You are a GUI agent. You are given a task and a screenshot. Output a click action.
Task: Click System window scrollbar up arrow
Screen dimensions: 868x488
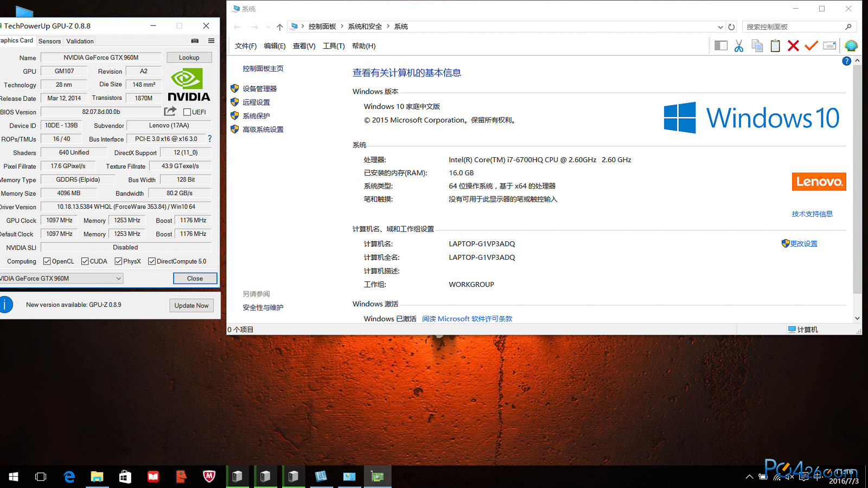point(857,61)
